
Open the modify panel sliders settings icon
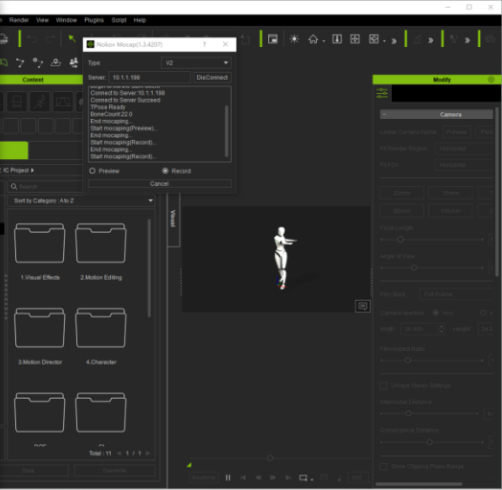click(x=382, y=93)
